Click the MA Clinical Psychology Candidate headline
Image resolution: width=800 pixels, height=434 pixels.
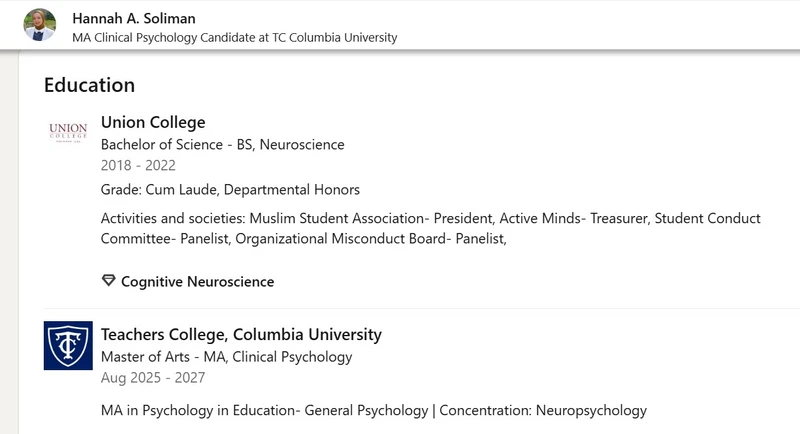[x=234, y=38]
